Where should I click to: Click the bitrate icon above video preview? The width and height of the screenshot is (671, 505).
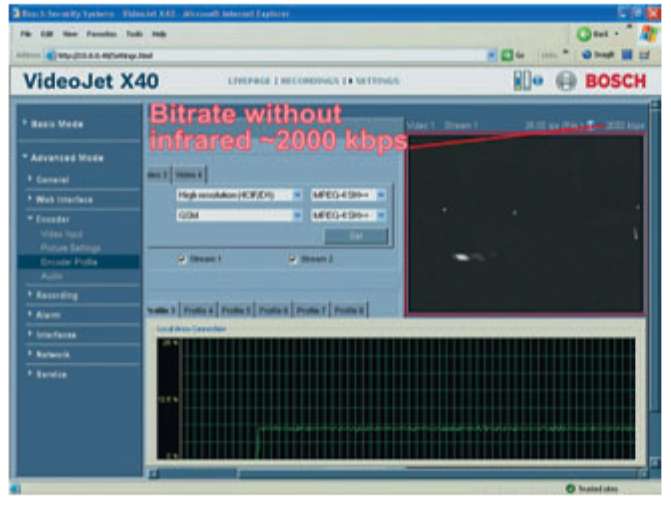(x=591, y=125)
